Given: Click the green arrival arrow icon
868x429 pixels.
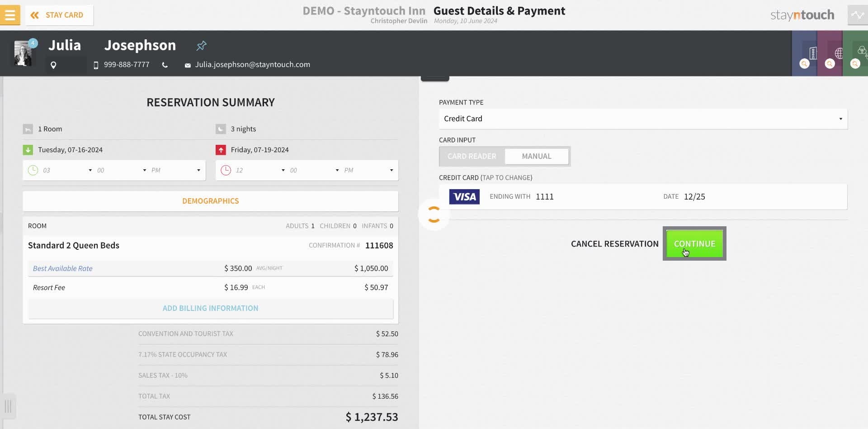Looking at the screenshot, I should click(x=28, y=150).
